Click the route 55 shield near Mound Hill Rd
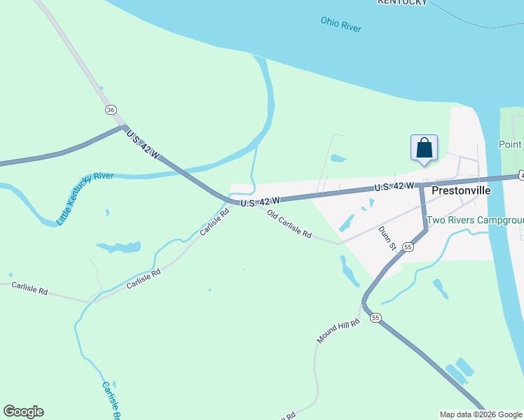 click(375, 318)
